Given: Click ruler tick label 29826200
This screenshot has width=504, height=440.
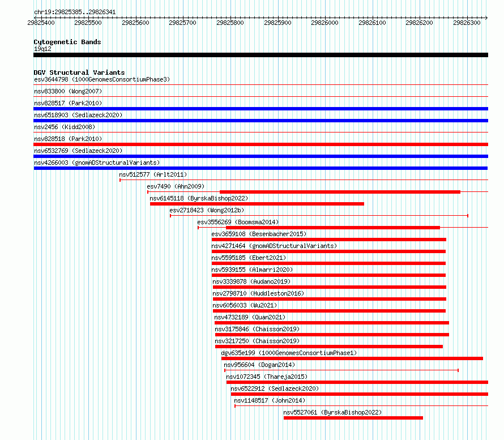Looking at the screenshot, I should click(x=419, y=23).
